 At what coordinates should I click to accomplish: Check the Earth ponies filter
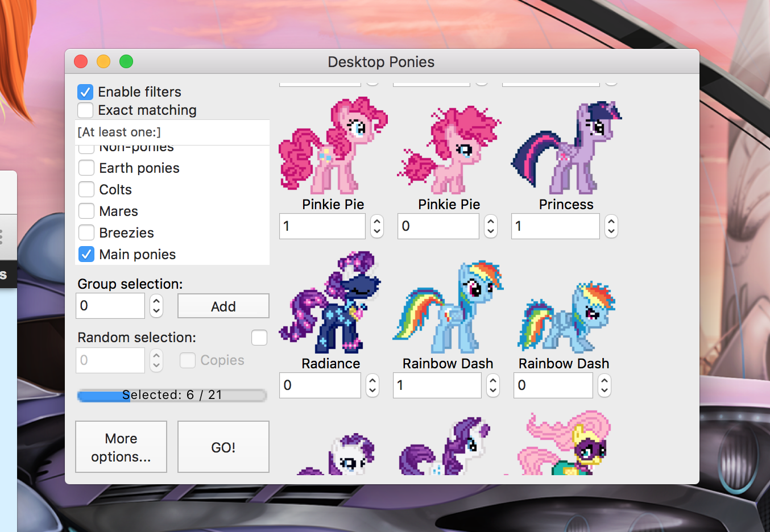tap(86, 168)
